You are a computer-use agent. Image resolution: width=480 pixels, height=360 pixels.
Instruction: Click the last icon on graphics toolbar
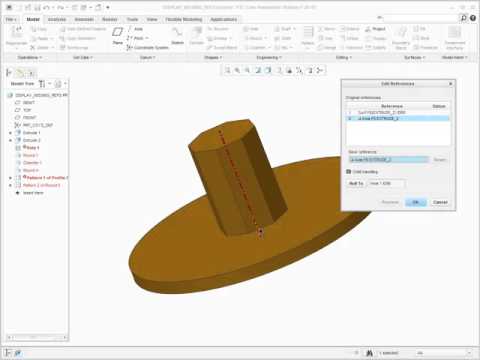tap(320, 70)
